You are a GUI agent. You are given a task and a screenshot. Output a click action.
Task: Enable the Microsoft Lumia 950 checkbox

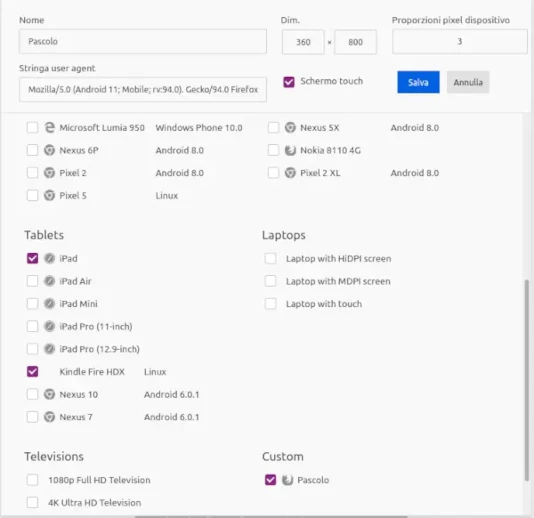32,128
